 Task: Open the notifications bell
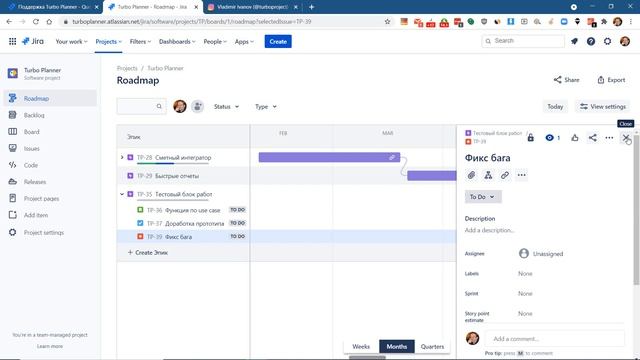574,41
